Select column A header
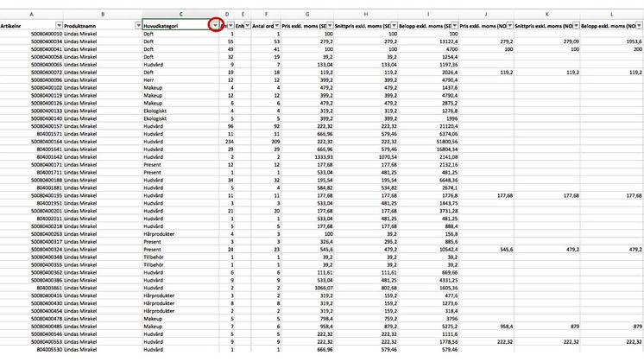The height and width of the screenshot is (362, 644). click(32, 15)
